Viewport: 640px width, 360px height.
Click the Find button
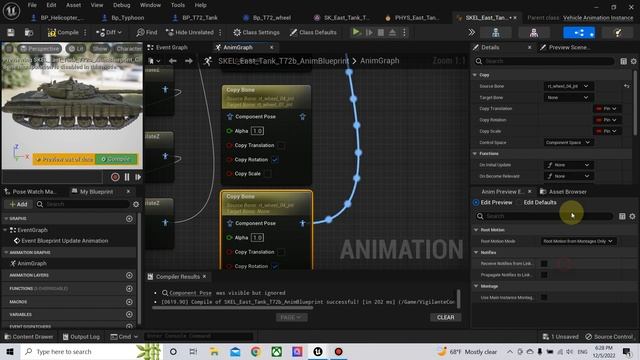pos(147,32)
